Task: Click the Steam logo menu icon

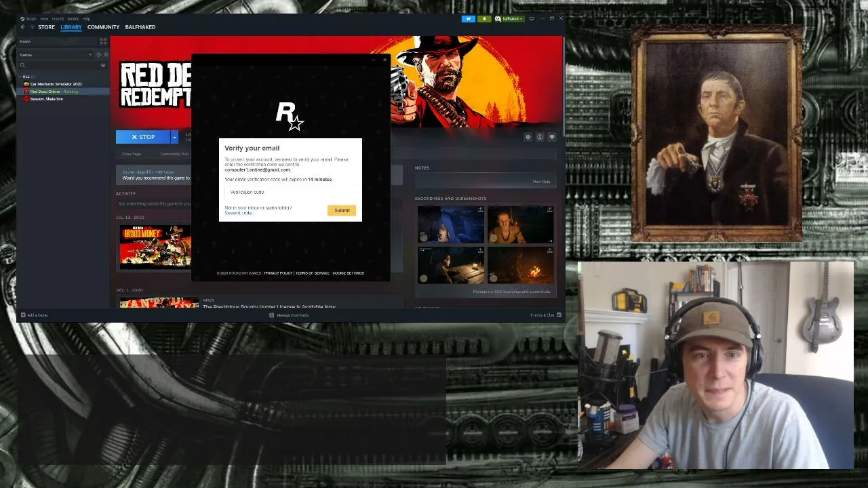Action: coord(22,18)
